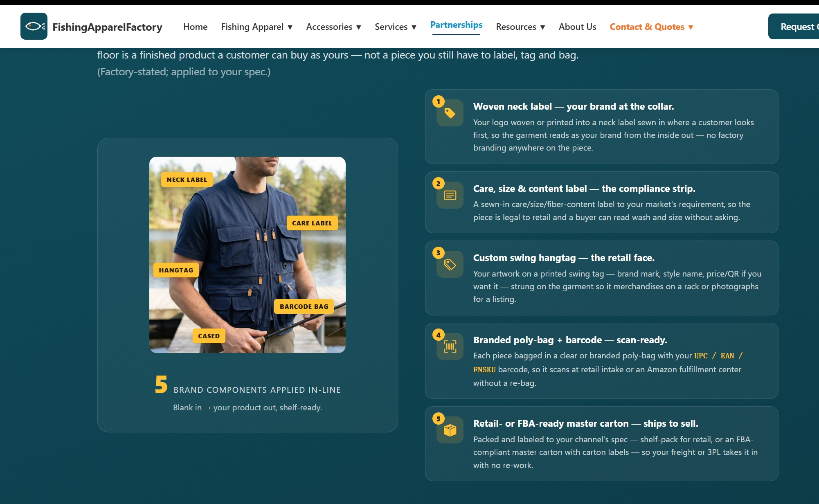This screenshot has width=819, height=504.
Task: Open the Partnerships tab
Action: point(456,25)
